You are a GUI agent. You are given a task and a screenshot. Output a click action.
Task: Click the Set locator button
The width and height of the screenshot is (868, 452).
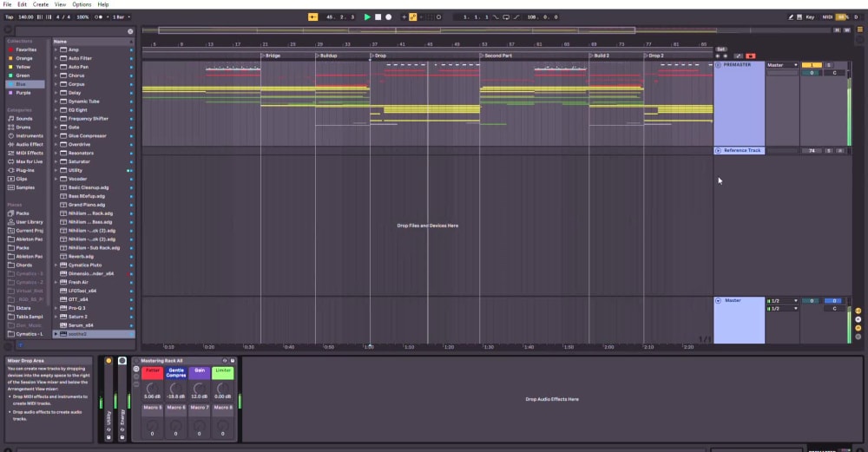[x=720, y=49]
